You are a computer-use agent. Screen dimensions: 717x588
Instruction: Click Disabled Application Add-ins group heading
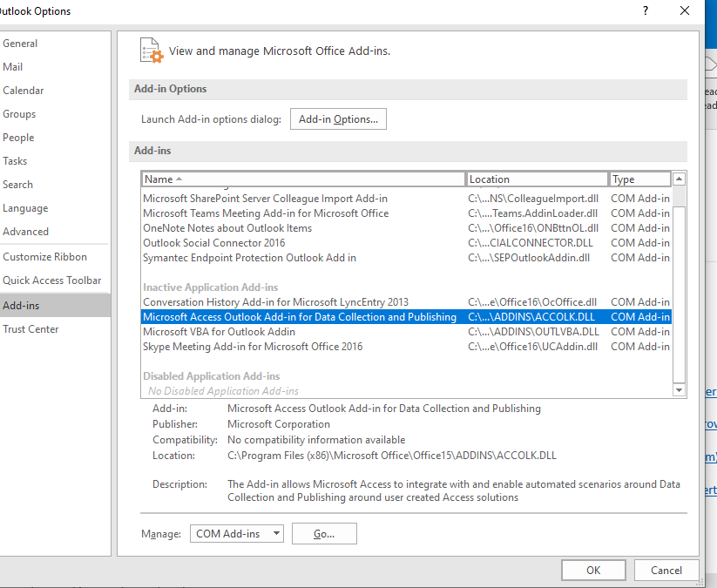[x=211, y=376]
